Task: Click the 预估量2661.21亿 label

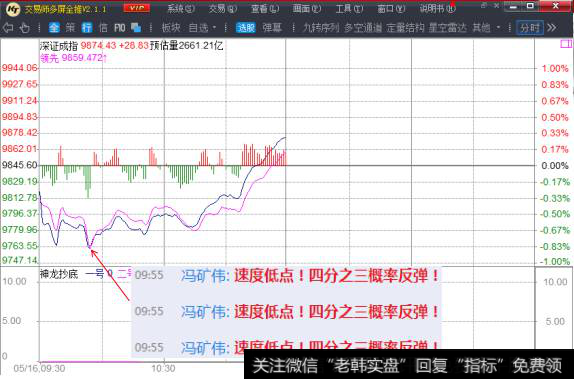Action: click(x=186, y=46)
